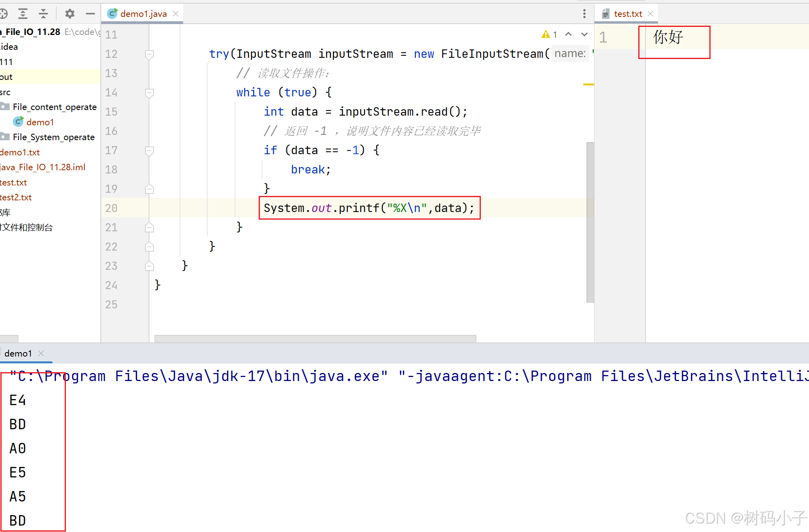Go to the next highlighted problem arrow
Image resolution: width=809 pixels, height=532 pixels.
click(584, 35)
